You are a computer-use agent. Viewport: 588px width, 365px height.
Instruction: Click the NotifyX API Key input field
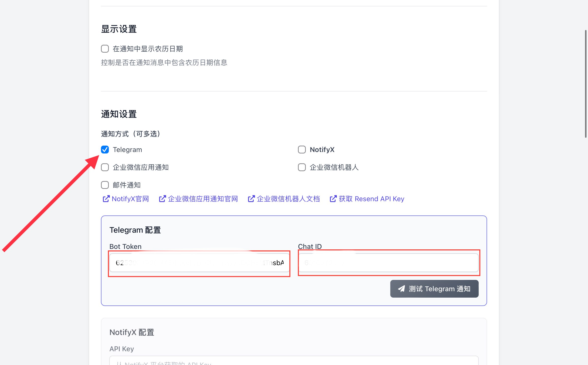(x=294, y=361)
